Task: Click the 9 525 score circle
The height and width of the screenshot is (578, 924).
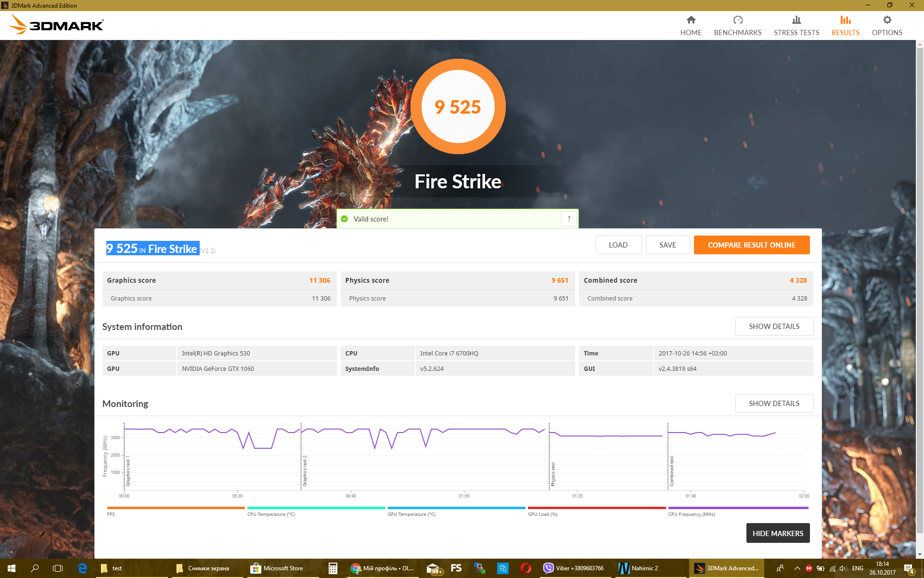Action: pyautogui.click(x=458, y=106)
